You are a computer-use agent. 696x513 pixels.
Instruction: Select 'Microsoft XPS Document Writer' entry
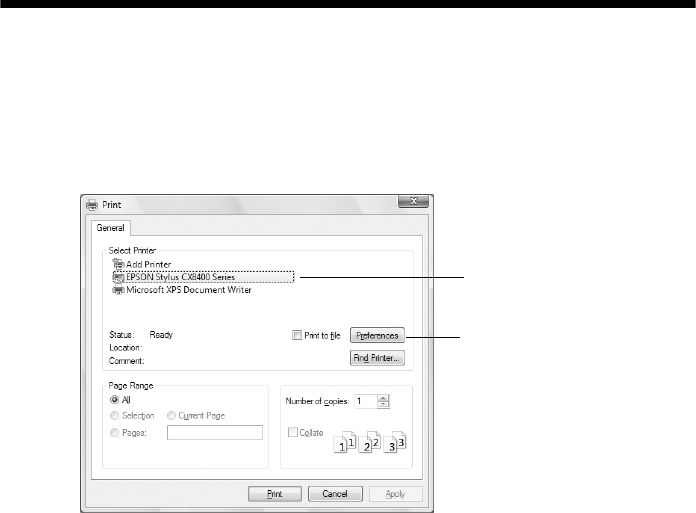189,290
